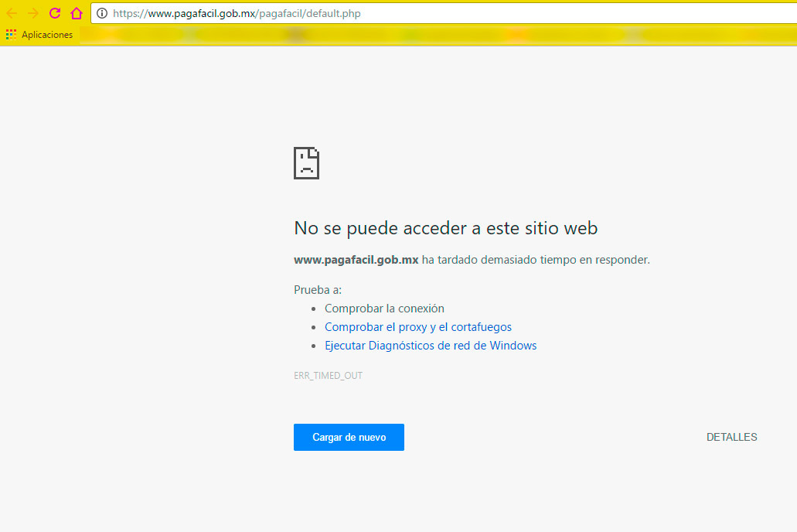Image resolution: width=797 pixels, height=532 pixels.
Task: Go to the home page icon
Action: (76, 13)
